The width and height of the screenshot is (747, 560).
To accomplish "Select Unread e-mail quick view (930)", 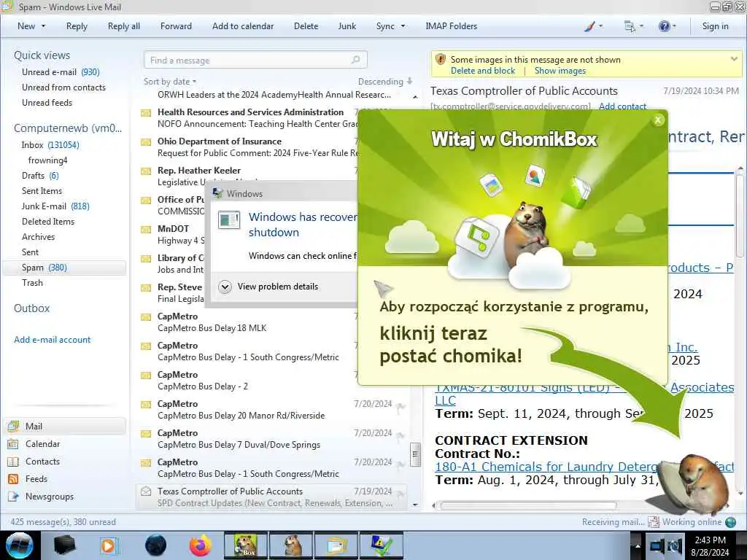I will (x=61, y=72).
